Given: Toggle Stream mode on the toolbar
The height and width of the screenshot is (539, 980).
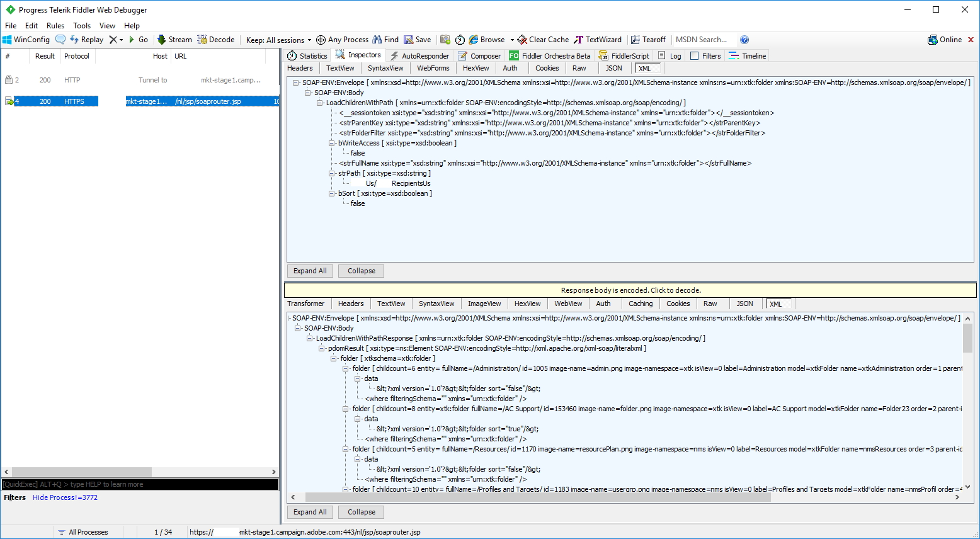Looking at the screenshot, I should 174,40.
